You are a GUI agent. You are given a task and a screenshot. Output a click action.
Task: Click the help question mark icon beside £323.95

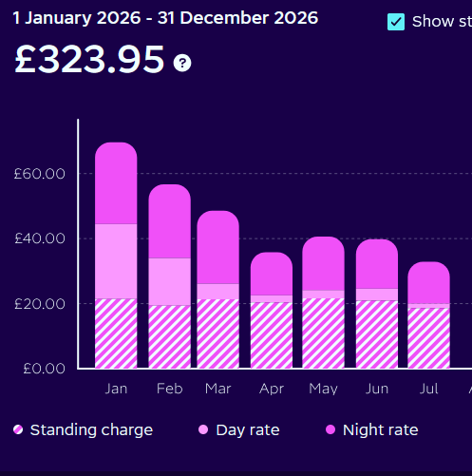182,63
